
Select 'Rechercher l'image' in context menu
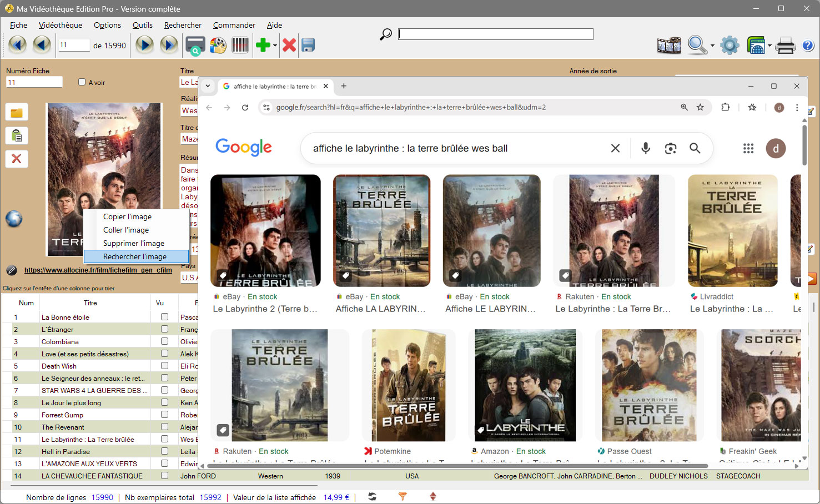pos(135,256)
